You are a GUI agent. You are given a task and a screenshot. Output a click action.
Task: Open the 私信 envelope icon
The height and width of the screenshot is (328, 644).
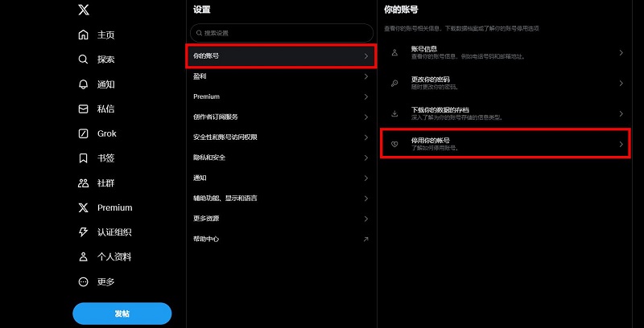(84, 109)
